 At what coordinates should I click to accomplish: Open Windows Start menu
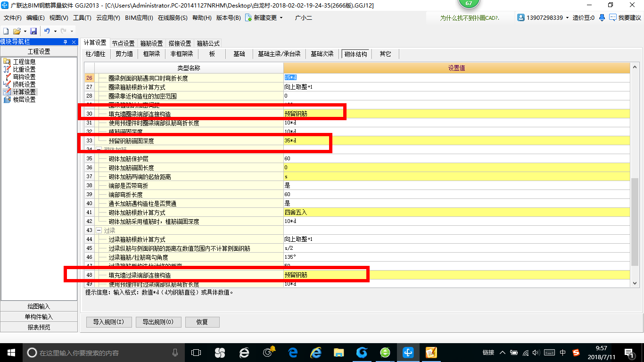click(11, 352)
